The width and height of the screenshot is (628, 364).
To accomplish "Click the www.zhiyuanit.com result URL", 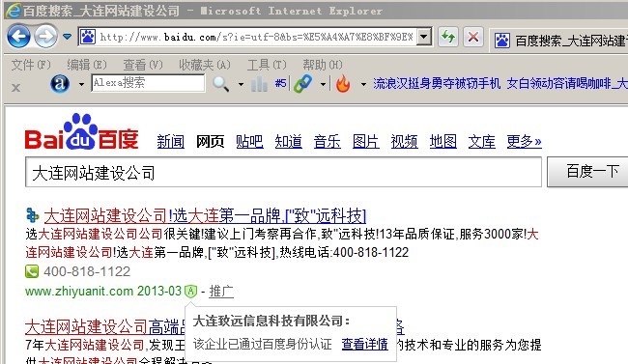I will [79, 291].
